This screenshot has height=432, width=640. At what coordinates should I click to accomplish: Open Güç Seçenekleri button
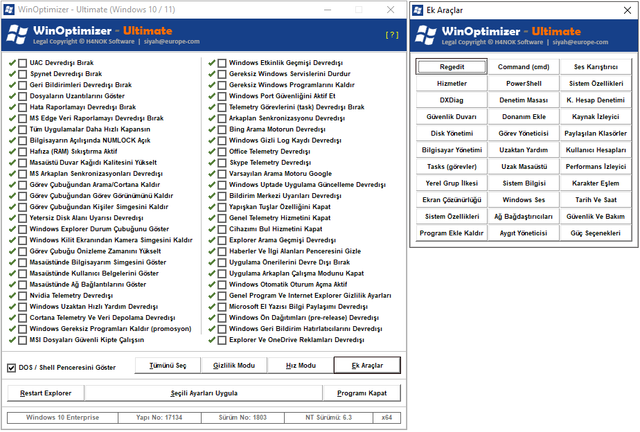[x=596, y=233]
